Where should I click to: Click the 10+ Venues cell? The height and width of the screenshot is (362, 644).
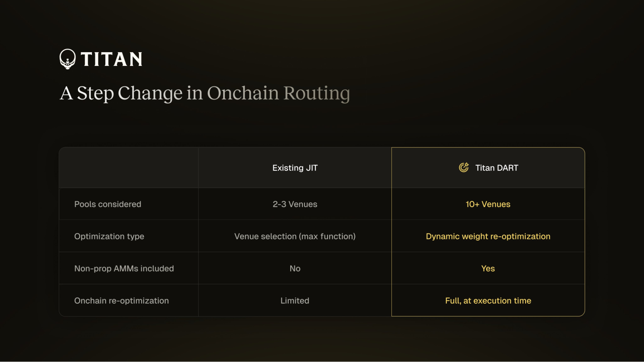tap(488, 204)
